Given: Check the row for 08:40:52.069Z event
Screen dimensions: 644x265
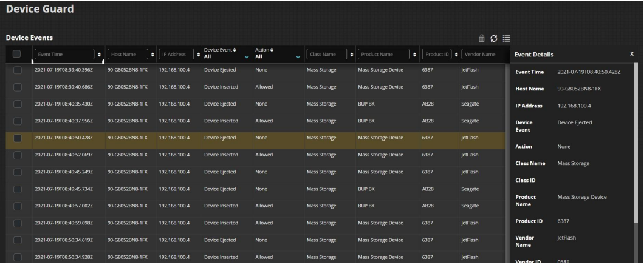Looking at the screenshot, I should (x=17, y=155).
